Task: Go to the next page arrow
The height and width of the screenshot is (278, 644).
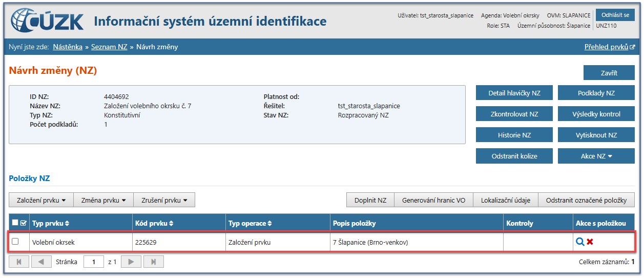Action: click(131, 262)
